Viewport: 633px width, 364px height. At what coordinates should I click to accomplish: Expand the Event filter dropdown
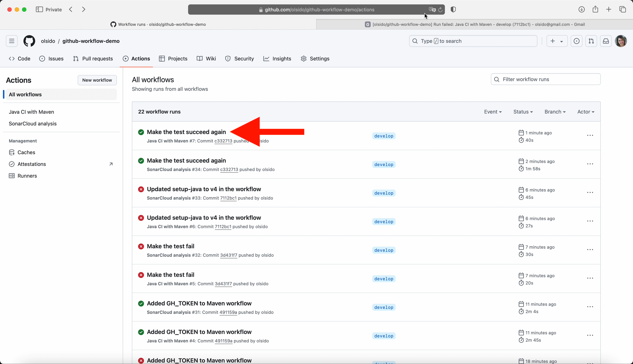(x=493, y=112)
